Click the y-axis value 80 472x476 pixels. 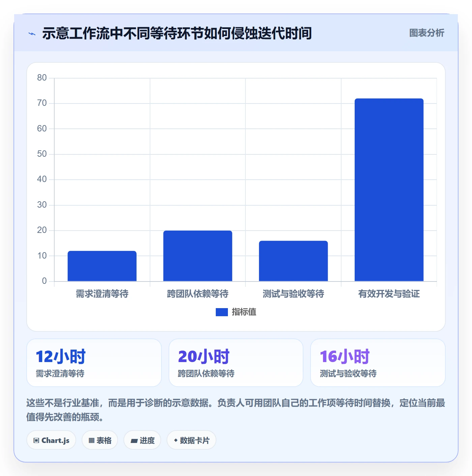pyautogui.click(x=42, y=78)
